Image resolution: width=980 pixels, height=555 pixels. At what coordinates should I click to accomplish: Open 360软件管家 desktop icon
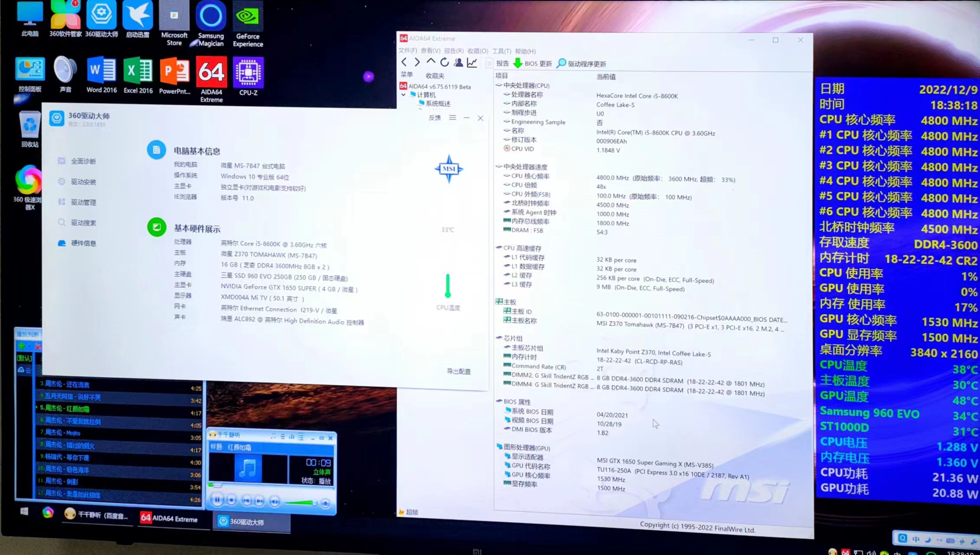pyautogui.click(x=65, y=19)
